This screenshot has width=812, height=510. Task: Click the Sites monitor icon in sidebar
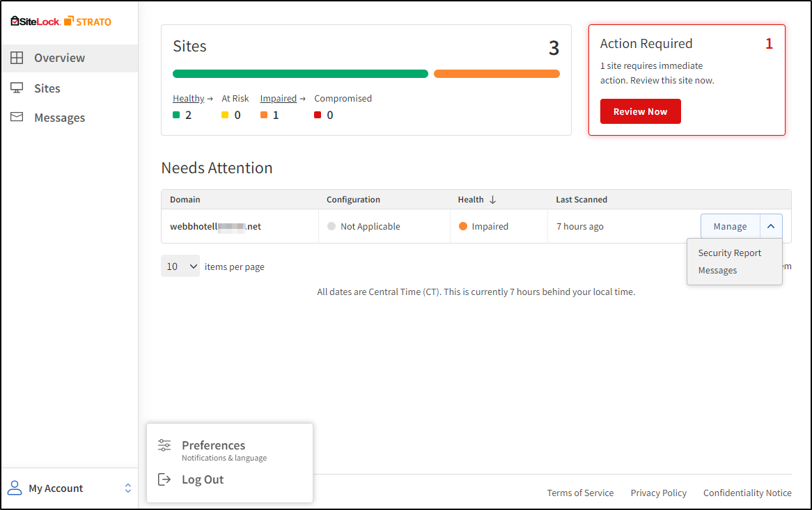coord(15,88)
